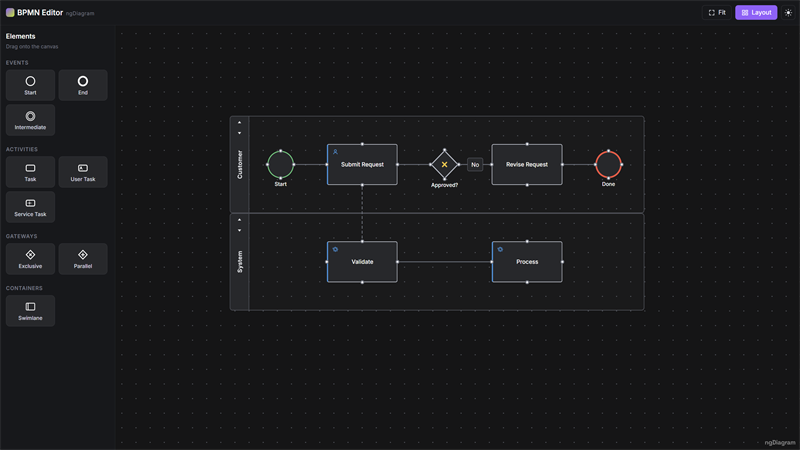Click dashed edge from Submit Request to Validate
The height and width of the screenshot is (450, 800).
[x=362, y=213]
